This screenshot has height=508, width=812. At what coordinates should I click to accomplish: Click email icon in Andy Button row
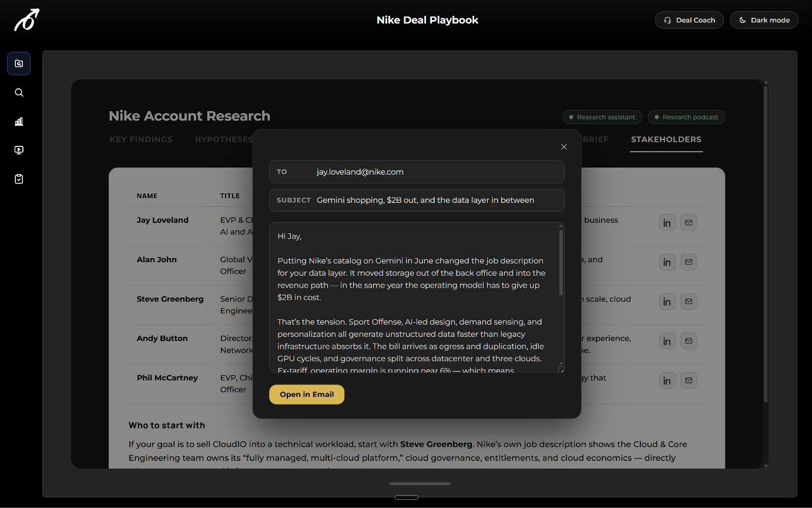point(689,341)
